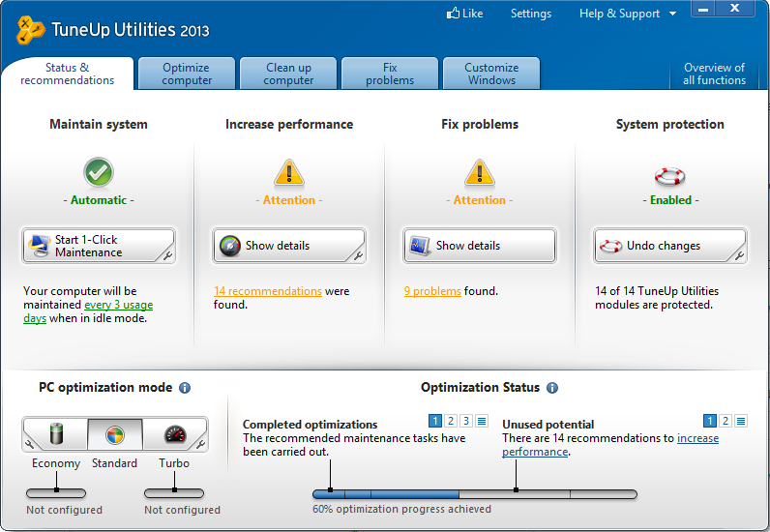Open list view of Completed optimizations
Viewport: 770px width, 532px height.
pyautogui.click(x=482, y=421)
